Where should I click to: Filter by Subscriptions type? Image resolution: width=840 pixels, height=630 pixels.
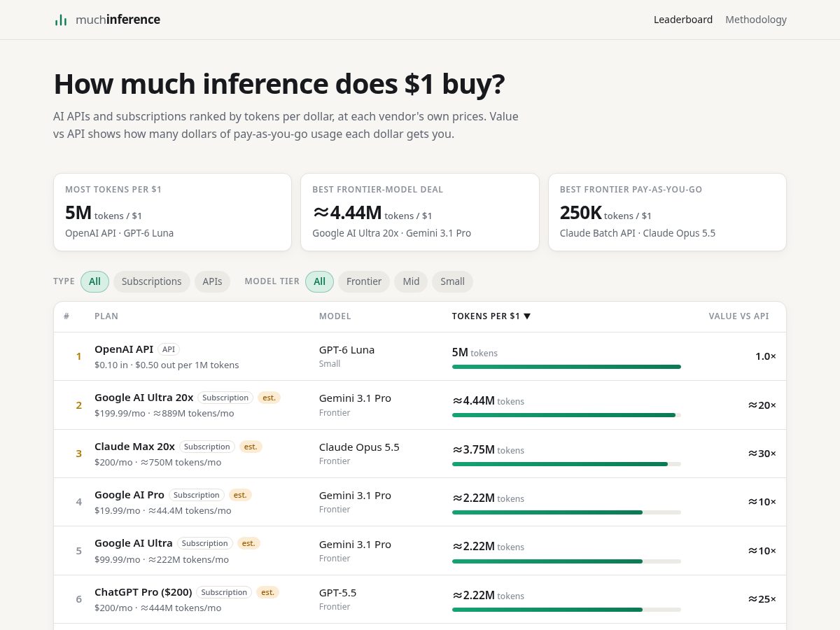[x=151, y=281]
